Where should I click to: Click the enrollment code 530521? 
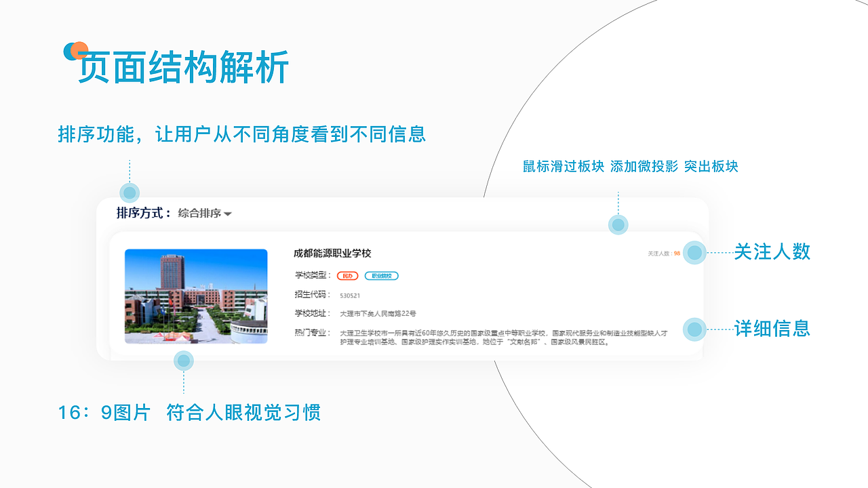point(350,295)
